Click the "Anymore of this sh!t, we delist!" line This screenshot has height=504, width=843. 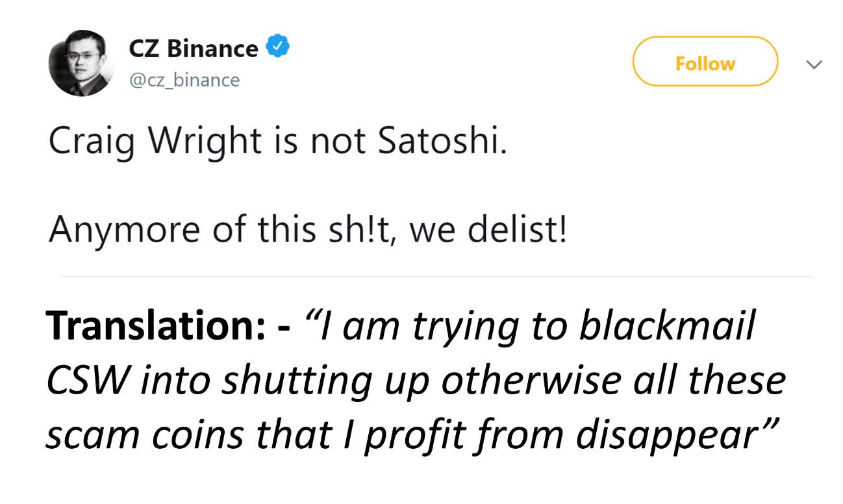point(307,230)
